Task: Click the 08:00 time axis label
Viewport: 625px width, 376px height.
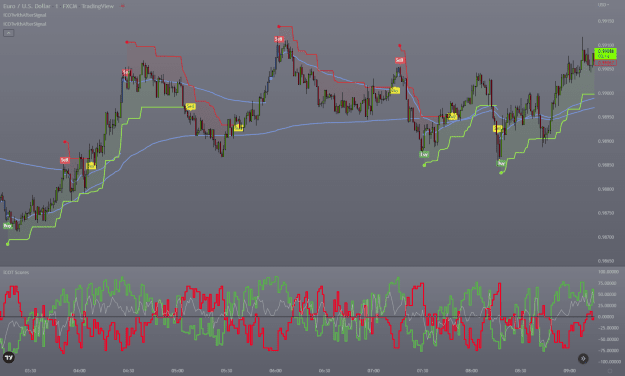Action: click(x=472, y=370)
